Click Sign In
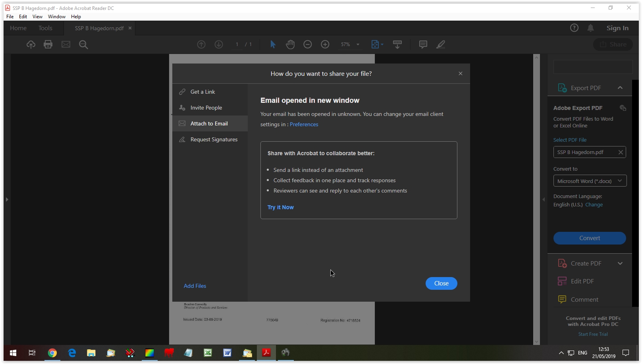This screenshot has height=364, width=642. (x=617, y=28)
